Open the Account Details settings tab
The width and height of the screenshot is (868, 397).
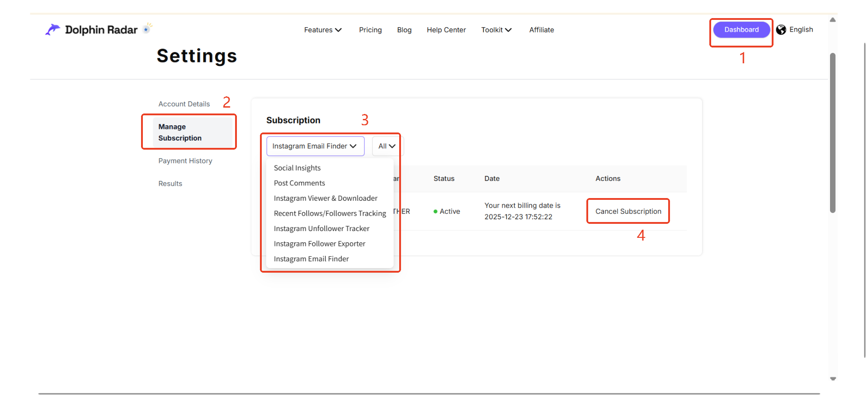(184, 104)
